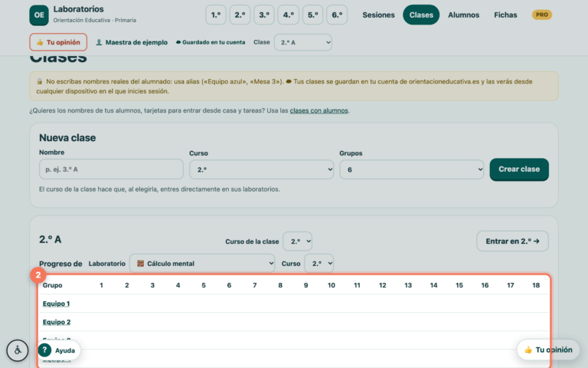
Task: Follow the clases con alumnos link
Action: click(x=318, y=110)
